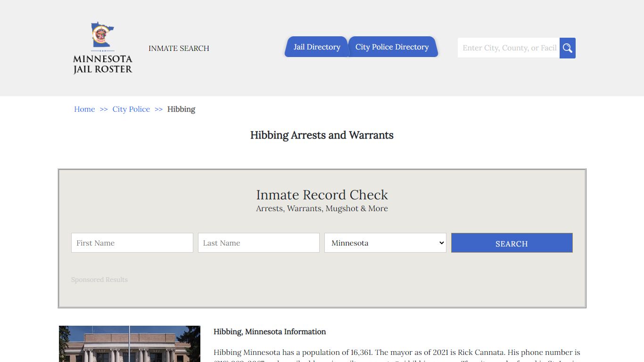The height and width of the screenshot is (362, 644).
Task: Go to the City Police breadcrumb link
Action: coord(131,109)
